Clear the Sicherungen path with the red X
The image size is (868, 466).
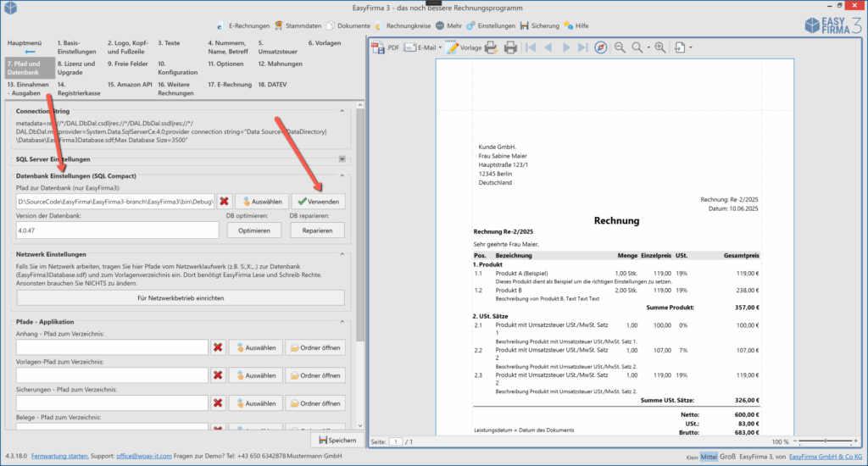218,403
